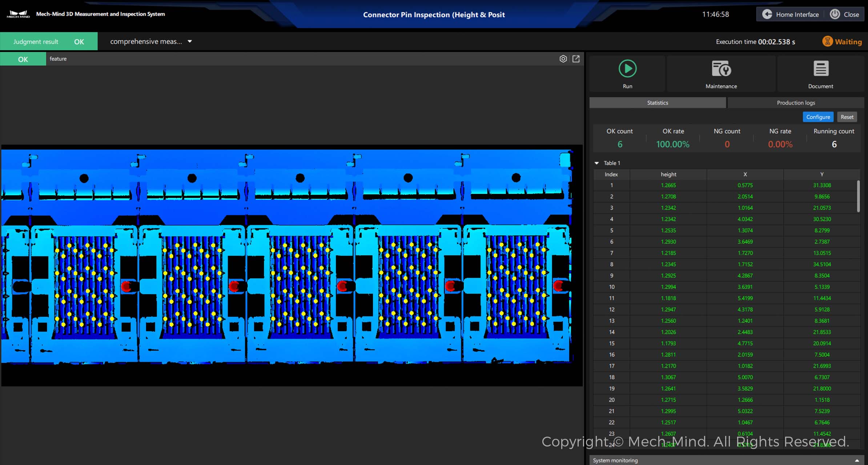This screenshot has height=465, width=868.
Task: Select Y value 21.6993 in row 17
Action: [822, 366]
